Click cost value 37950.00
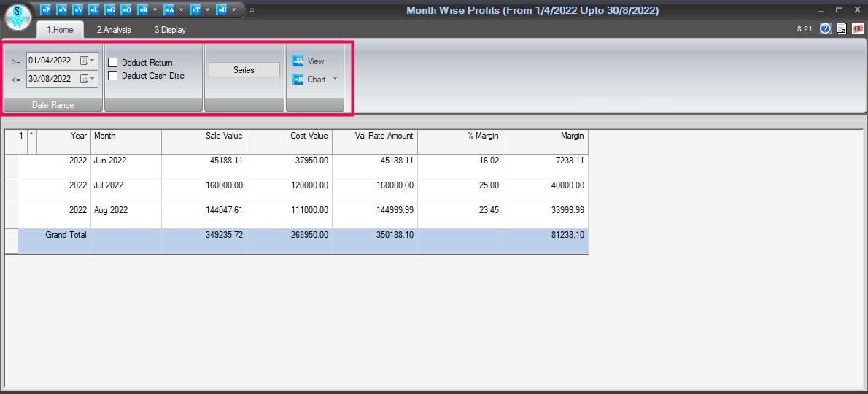 290,166
